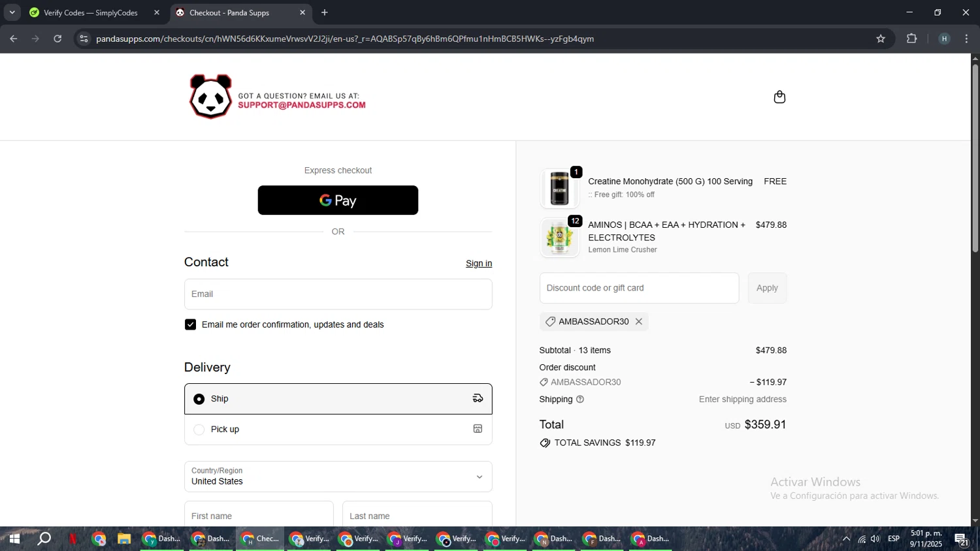The height and width of the screenshot is (551, 980).
Task: Select the Ship delivery option
Action: coord(338,399)
